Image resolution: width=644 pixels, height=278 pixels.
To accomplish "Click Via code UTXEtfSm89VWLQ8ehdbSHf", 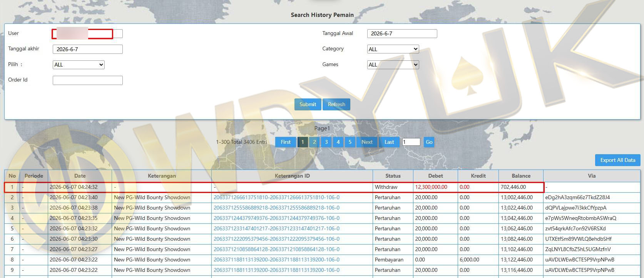I will click(x=578, y=239).
